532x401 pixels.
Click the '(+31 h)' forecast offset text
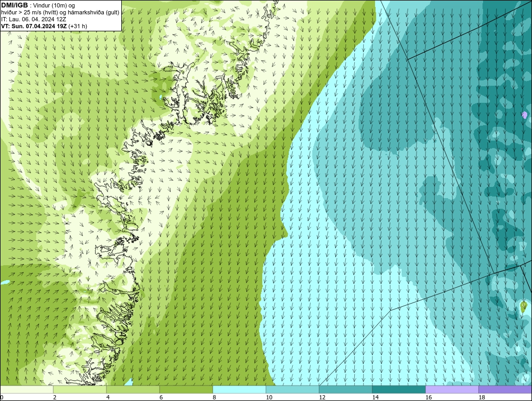[78, 26]
